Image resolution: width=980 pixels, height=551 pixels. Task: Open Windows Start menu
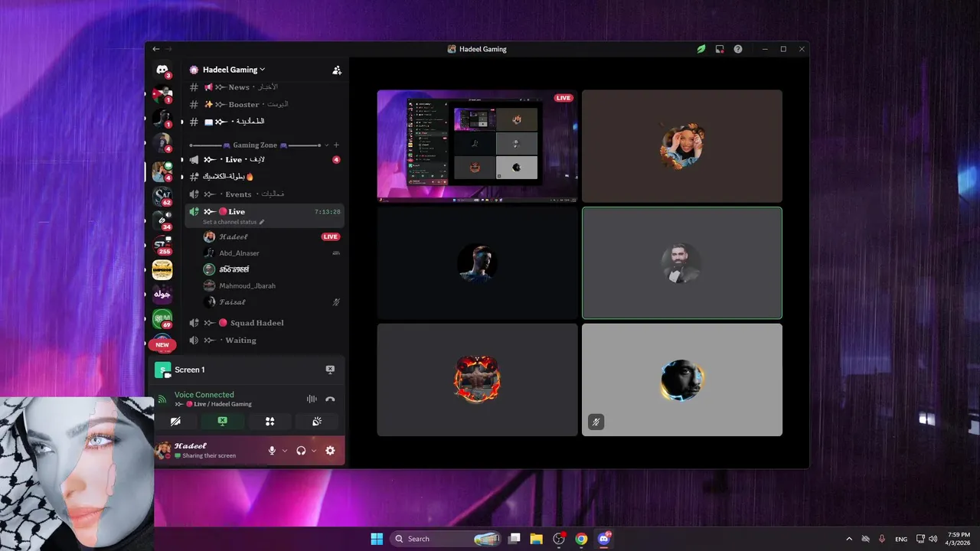(377, 539)
